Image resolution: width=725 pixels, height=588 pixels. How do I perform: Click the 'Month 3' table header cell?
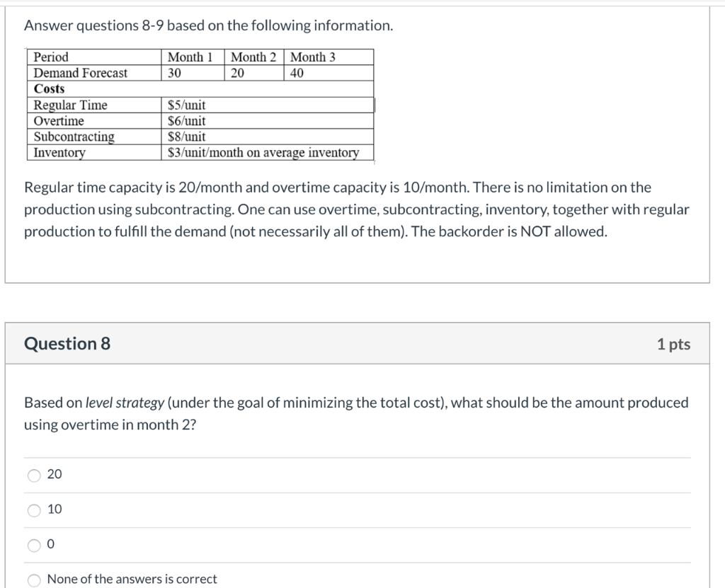tap(309, 57)
